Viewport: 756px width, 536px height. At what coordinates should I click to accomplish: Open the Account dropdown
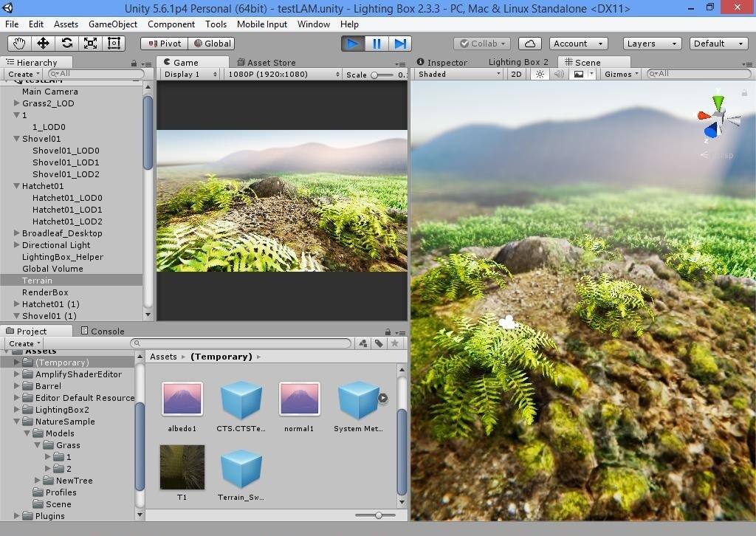point(579,44)
